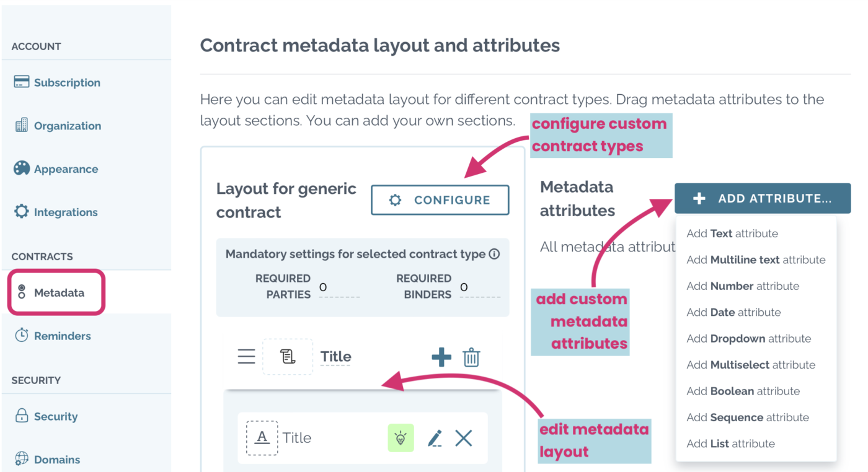Click the Appearance palette icon
This screenshot has width=868, height=472.
[20, 168]
